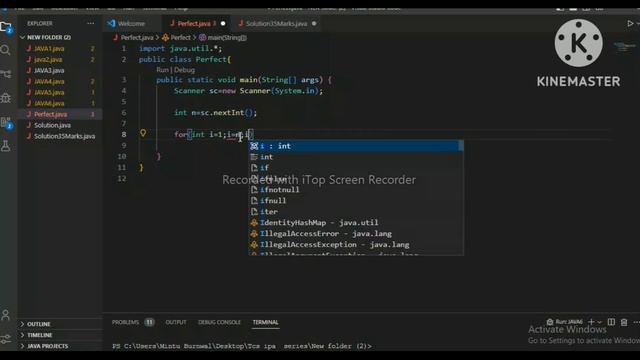Viewport: 640px width, 360px height.
Task: Open launch profile dropdown next to plus
Action: tap(599, 322)
